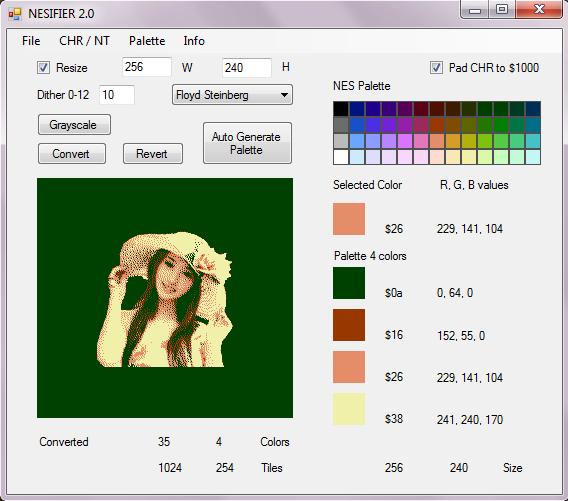Select the pale yellow $38 palette swatch
This screenshot has width=568, height=501.
point(349,409)
